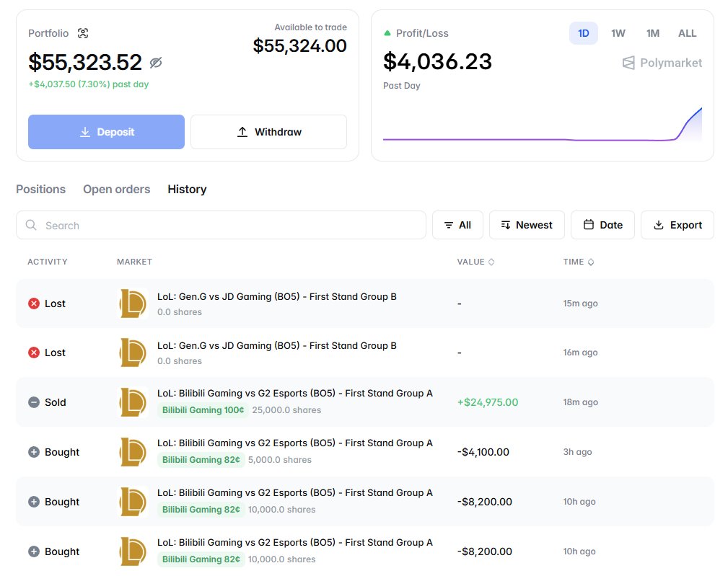Click the +$24,975.00 value
Screen dimensions: 728x576
[x=488, y=402]
